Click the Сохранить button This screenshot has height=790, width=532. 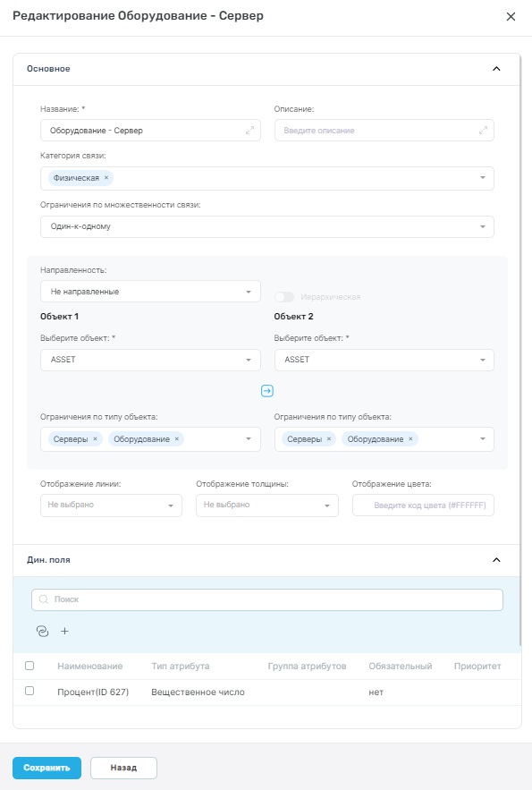pyautogui.click(x=46, y=769)
